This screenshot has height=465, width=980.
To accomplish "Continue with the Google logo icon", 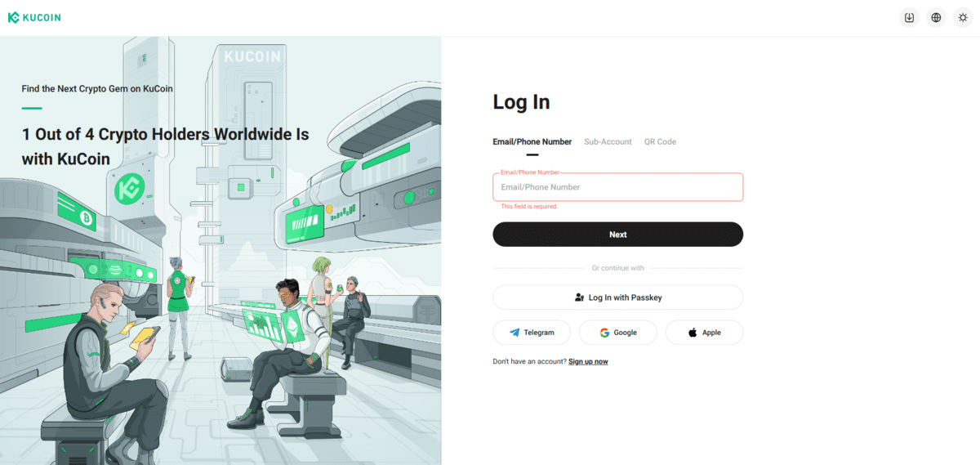I will pyautogui.click(x=604, y=333).
